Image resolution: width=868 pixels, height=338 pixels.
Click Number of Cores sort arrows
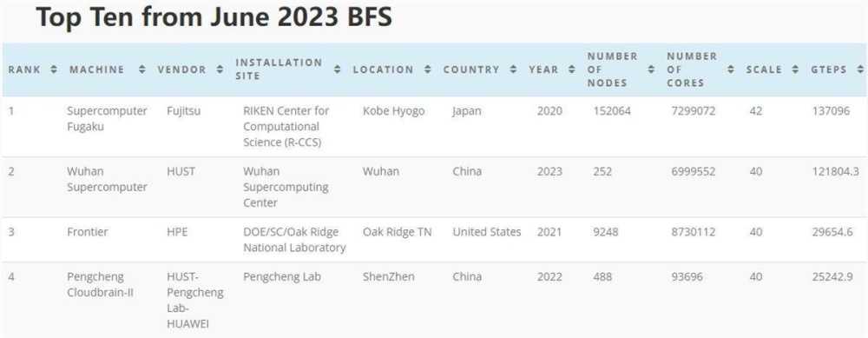tap(731, 70)
